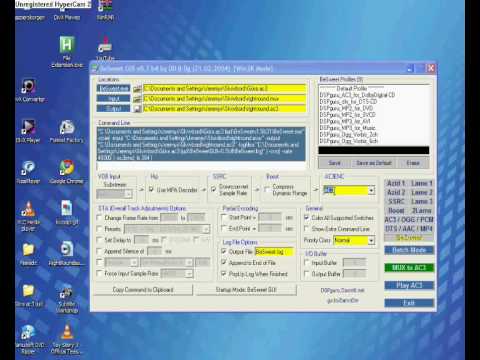The image size is (480, 360).
Task: Click the folder icon beside BeSweet.exe path
Action: [x=137, y=89]
